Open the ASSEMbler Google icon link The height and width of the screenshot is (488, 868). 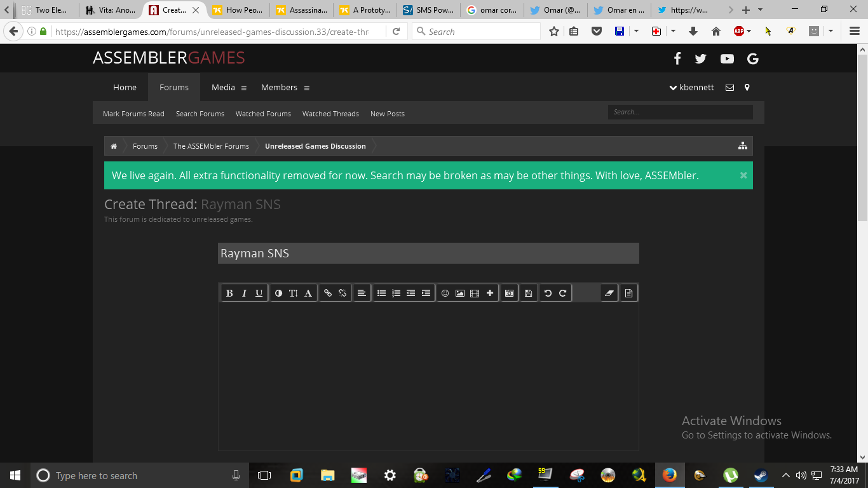pos(753,58)
